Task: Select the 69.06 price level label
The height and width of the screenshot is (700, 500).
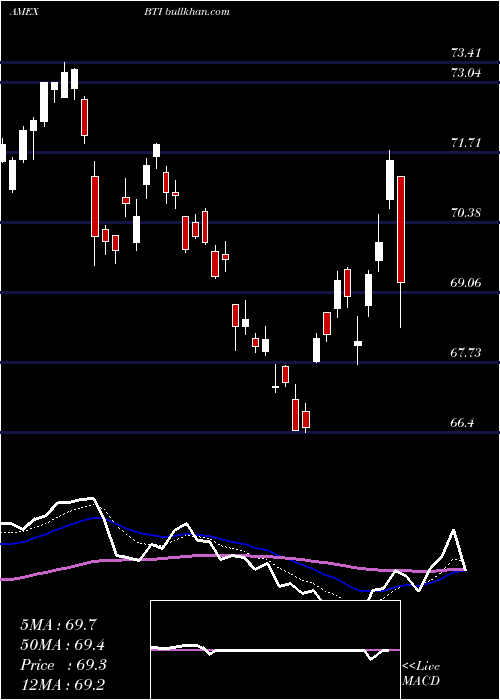Action: point(466,283)
